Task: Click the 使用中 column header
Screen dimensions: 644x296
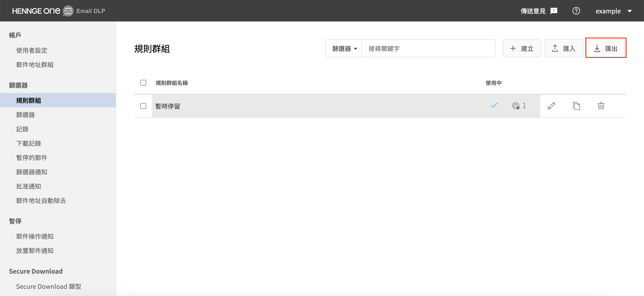Action: pyautogui.click(x=494, y=83)
